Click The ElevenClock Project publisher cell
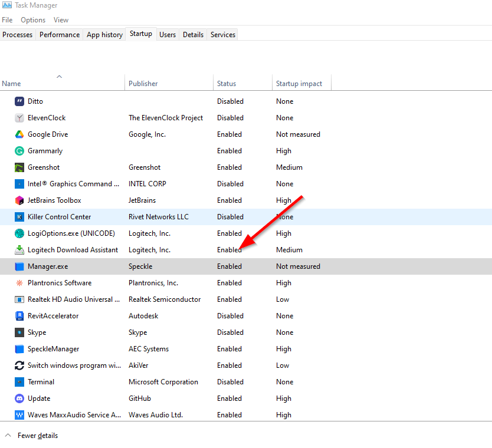 [166, 118]
